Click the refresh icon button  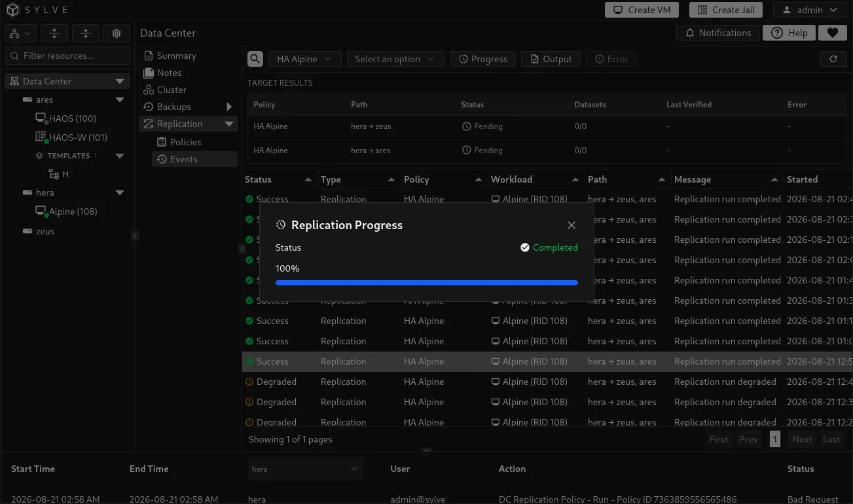pyautogui.click(x=833, y=59)
